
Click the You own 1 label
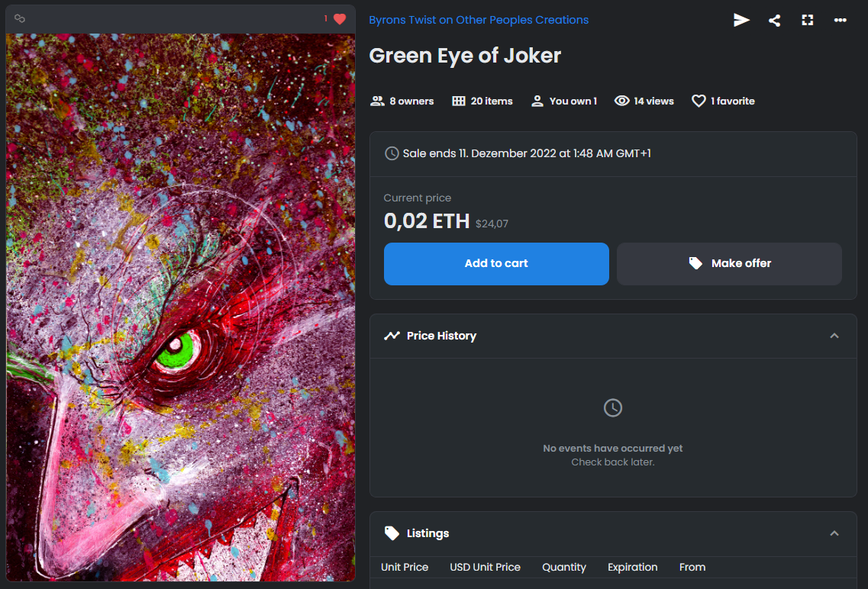pyautogui.click(x=573, y=101)
